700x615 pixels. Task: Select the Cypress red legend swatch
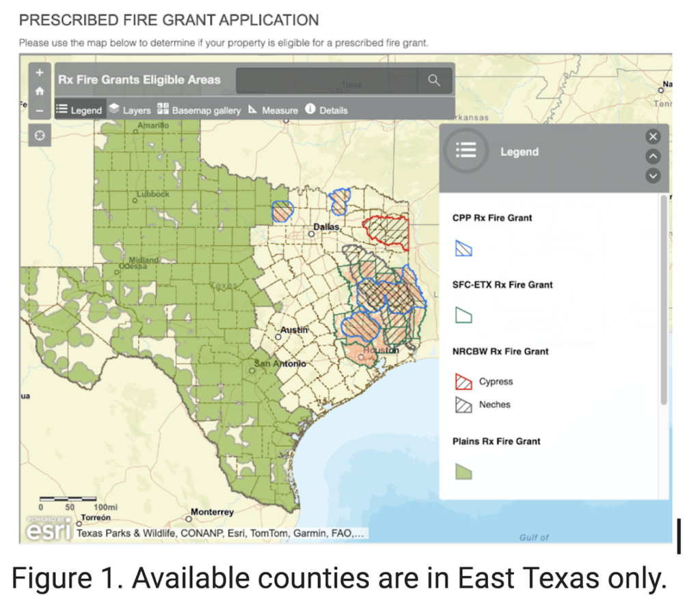click(x=463, y=381)
